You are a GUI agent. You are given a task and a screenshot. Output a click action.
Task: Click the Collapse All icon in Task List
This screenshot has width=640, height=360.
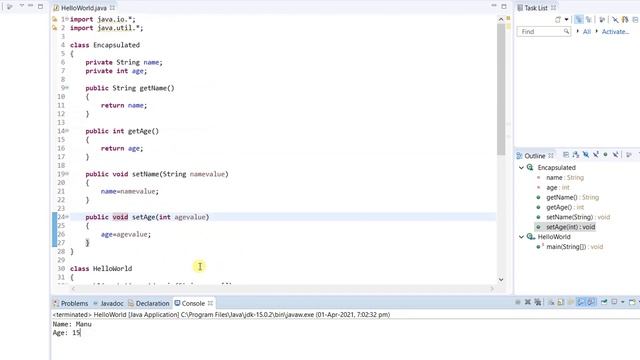tap(636, 19)
